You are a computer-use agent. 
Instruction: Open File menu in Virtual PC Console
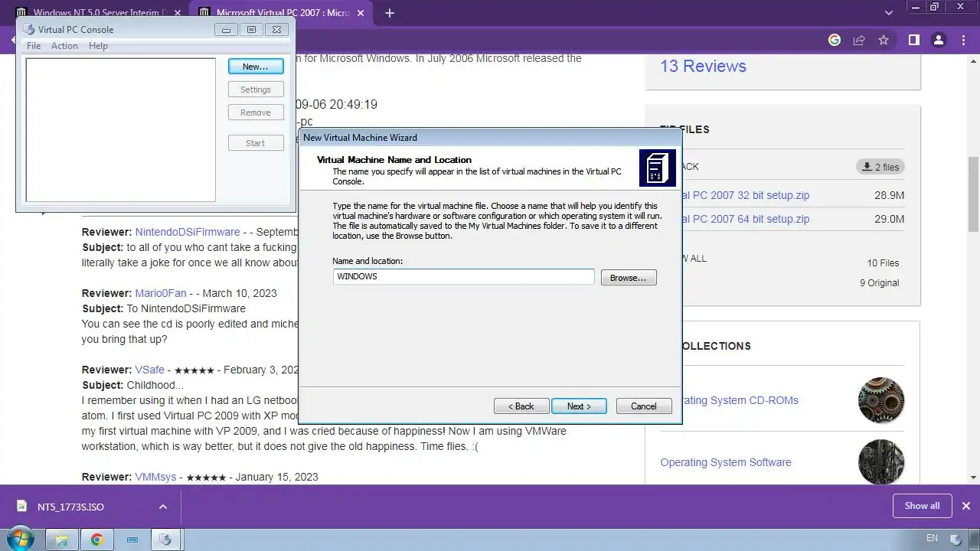[x=34, y=46]
